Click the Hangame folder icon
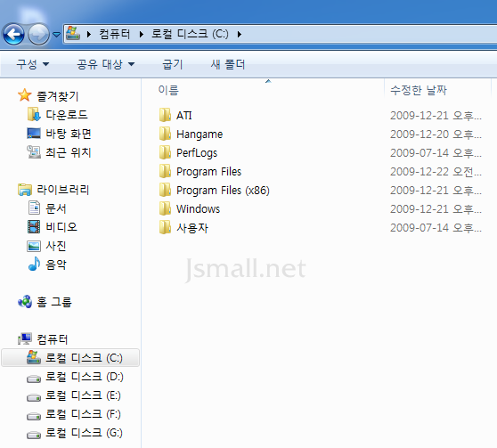Image resolution: width=497 pixels, height=448 pixels. point(165,134)
